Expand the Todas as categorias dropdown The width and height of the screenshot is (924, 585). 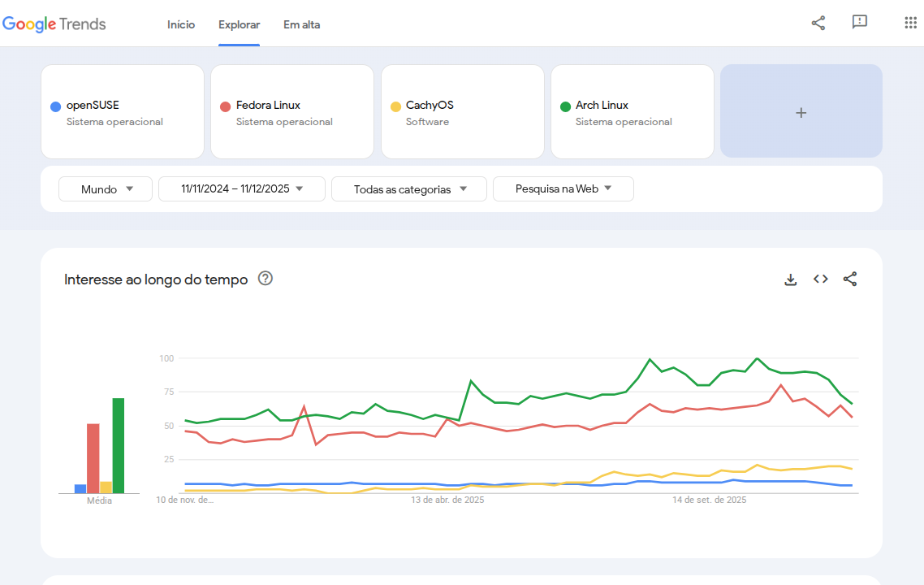(x=409, y=189)
